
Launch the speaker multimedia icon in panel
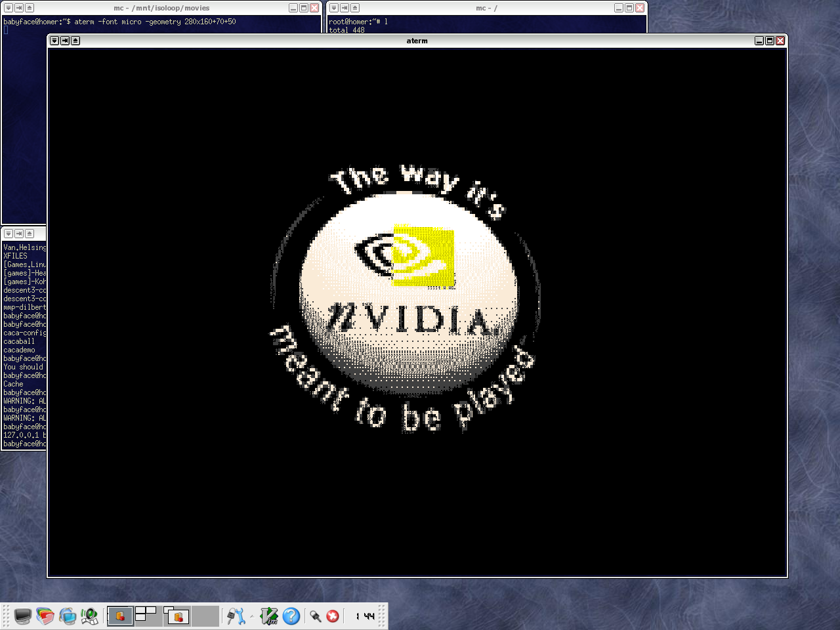pos(89,616)
